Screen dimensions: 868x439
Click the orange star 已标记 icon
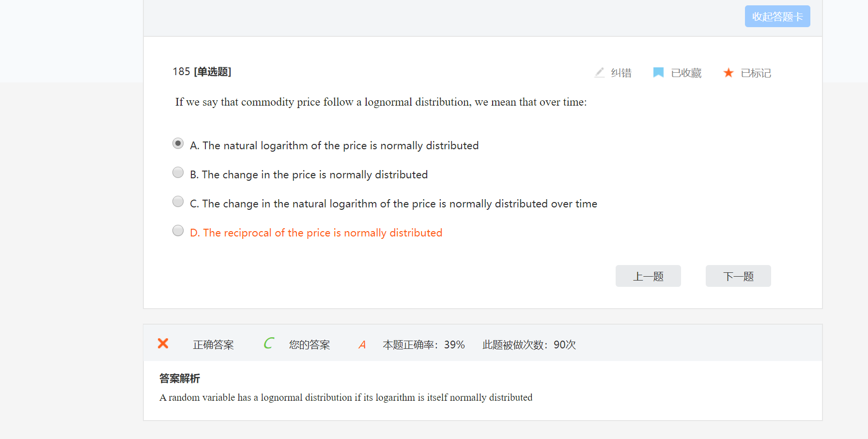click(x=728, y=73)
